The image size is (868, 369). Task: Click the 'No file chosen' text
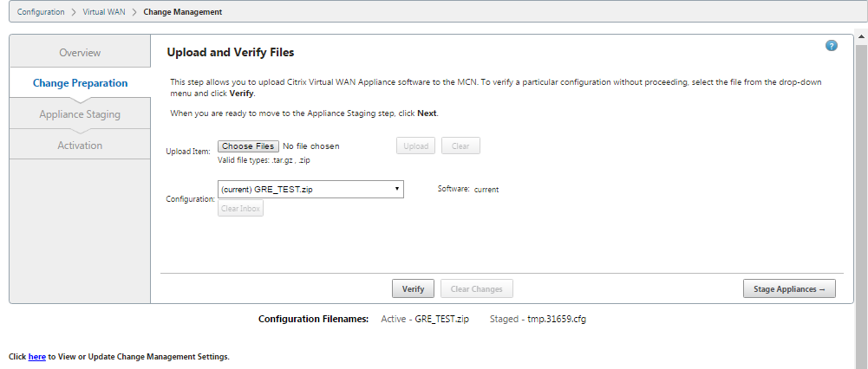coord(311,146)
